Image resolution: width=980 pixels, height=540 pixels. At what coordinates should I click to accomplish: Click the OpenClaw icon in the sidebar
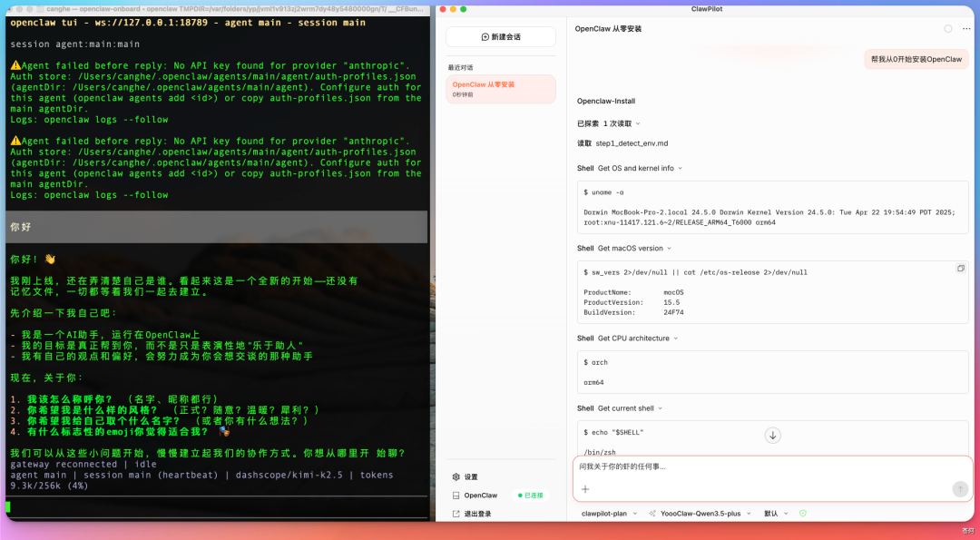[456, 495]
